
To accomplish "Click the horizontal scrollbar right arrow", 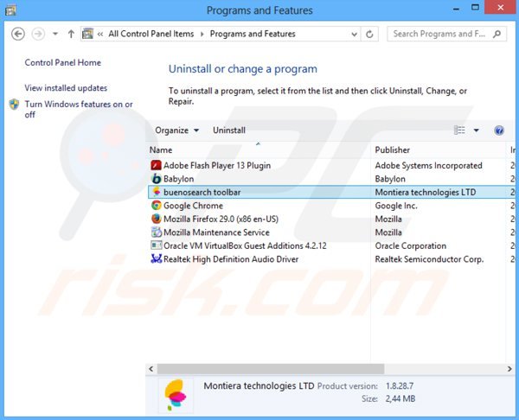I will click(509, 369).
